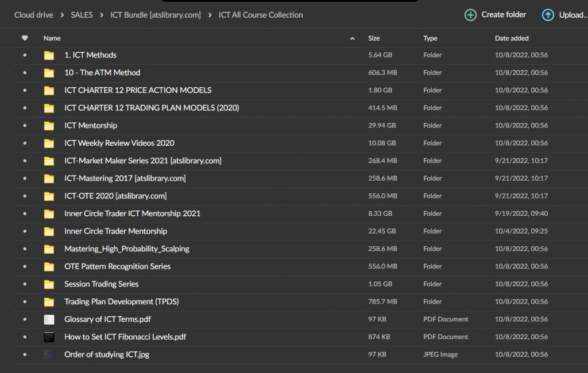Sort files by the Size column header
Viewport: 588px width, 373px height.
pyautogui.click(x=374, y=38)
